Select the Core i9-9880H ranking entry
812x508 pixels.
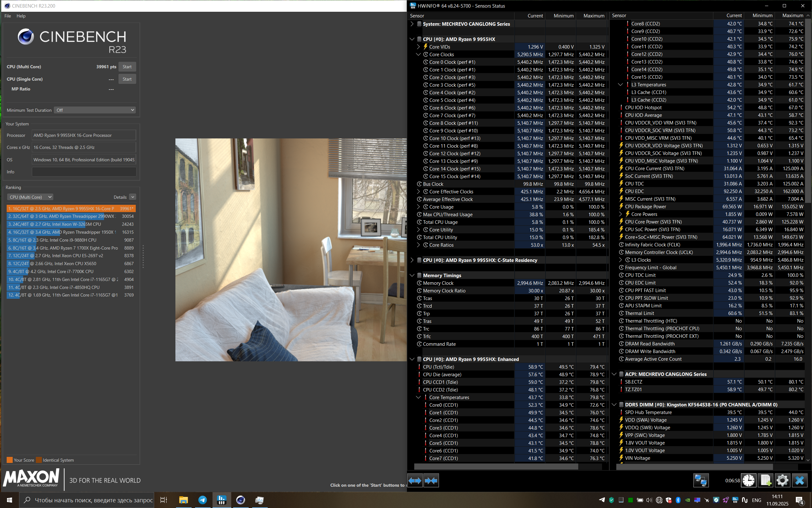click(71, 240)
